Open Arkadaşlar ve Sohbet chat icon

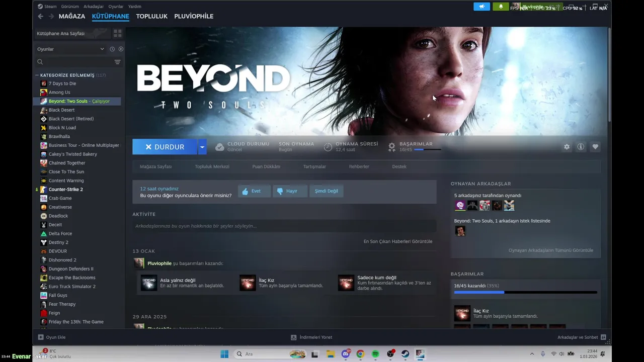point(603,337)
